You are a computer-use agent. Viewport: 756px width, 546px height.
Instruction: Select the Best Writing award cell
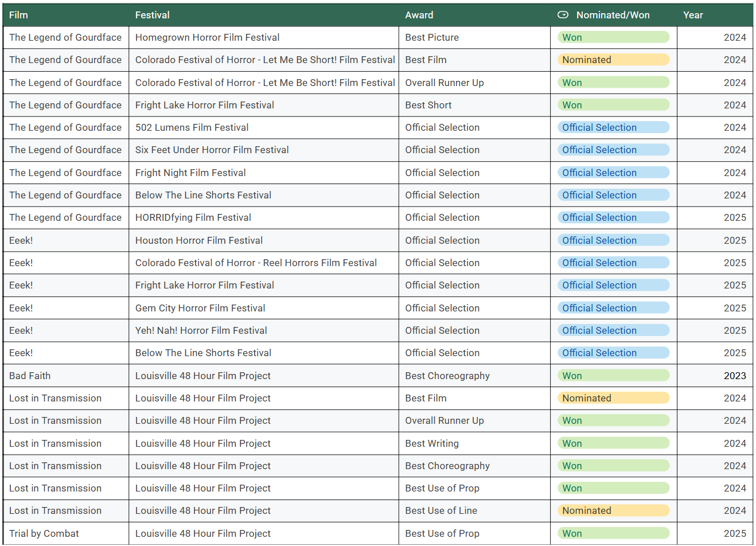[475, 443]
